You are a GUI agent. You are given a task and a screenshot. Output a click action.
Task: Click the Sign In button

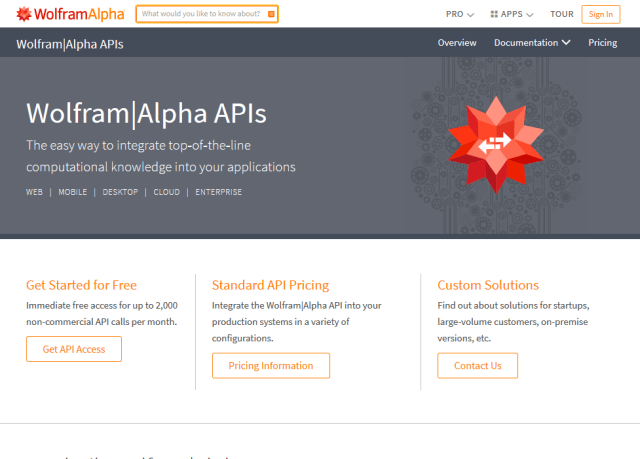[601, 14]
